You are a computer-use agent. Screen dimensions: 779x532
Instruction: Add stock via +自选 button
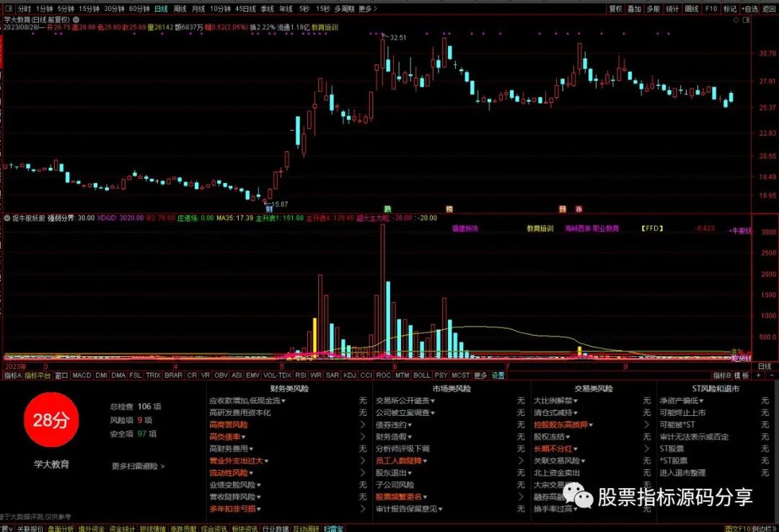point(750,9)
